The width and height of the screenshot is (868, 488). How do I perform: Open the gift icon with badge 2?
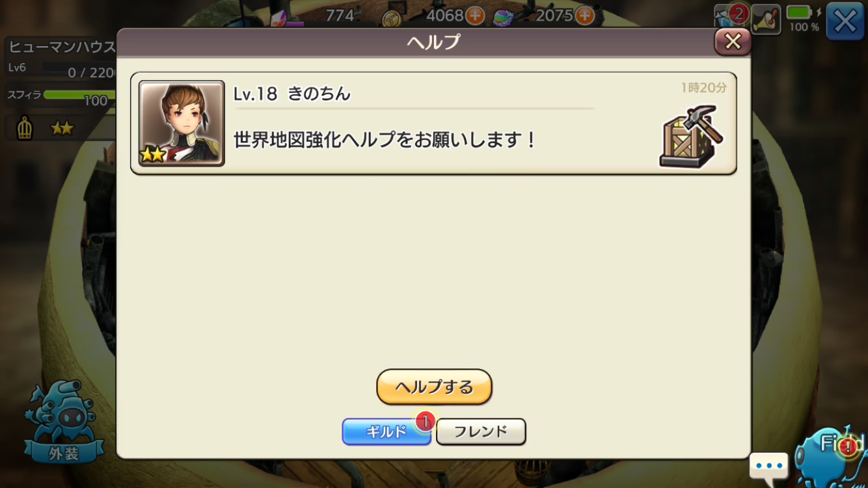[730, 18]
